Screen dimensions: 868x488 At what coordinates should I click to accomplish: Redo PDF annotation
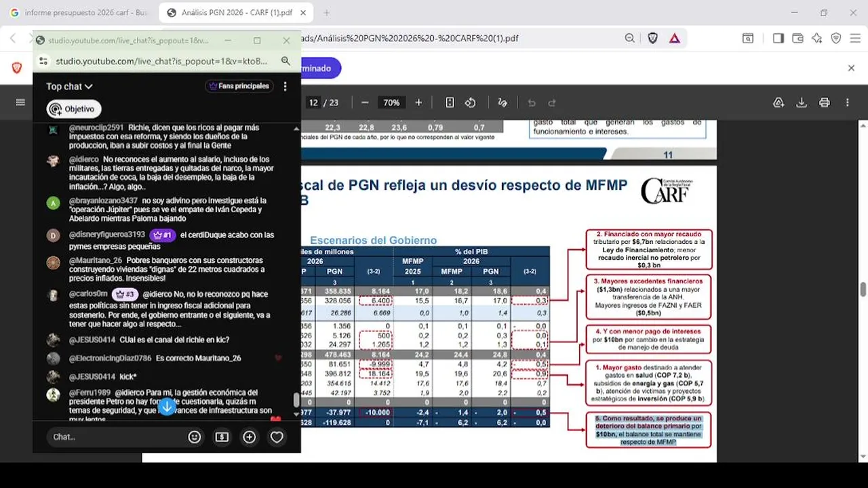(552, 102)
